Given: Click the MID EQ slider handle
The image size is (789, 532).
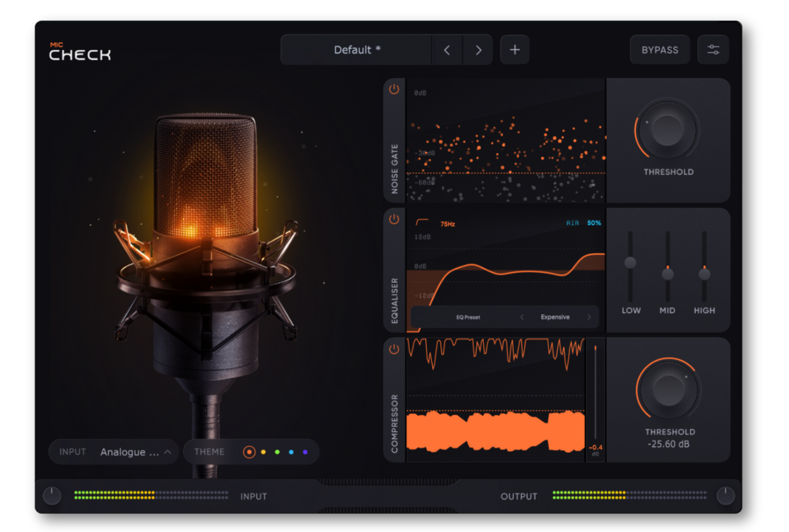Looking at the screenshot, I should pos(667,273).
